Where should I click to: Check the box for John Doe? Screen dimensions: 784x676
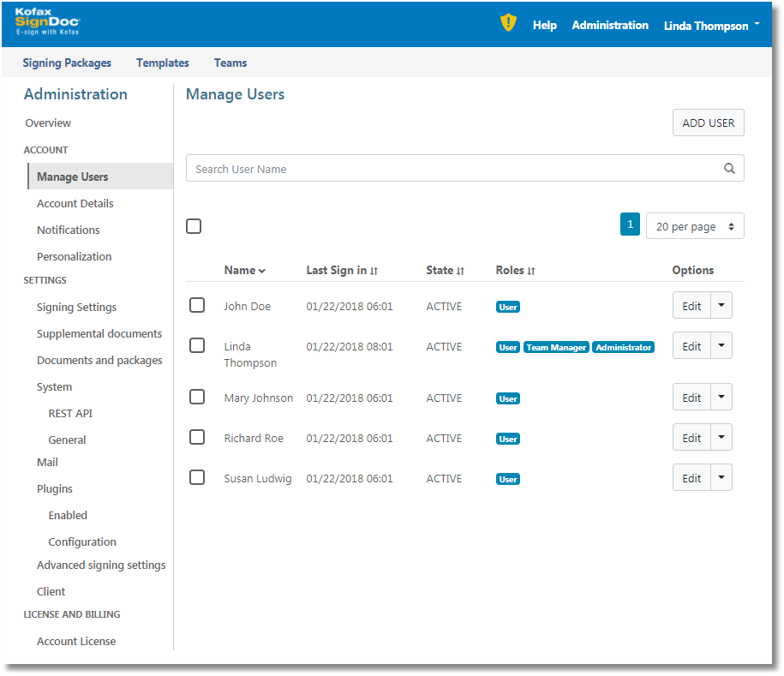coord(197,306)
